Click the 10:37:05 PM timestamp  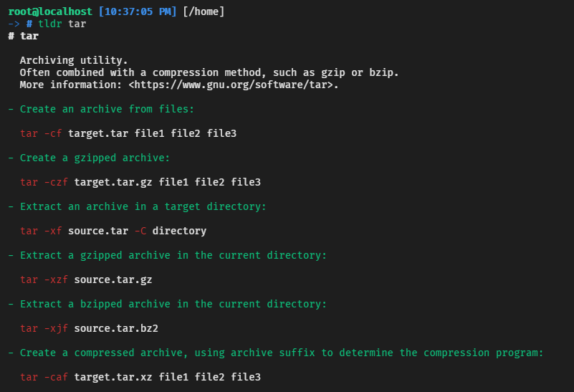click(x=138, y=11)
